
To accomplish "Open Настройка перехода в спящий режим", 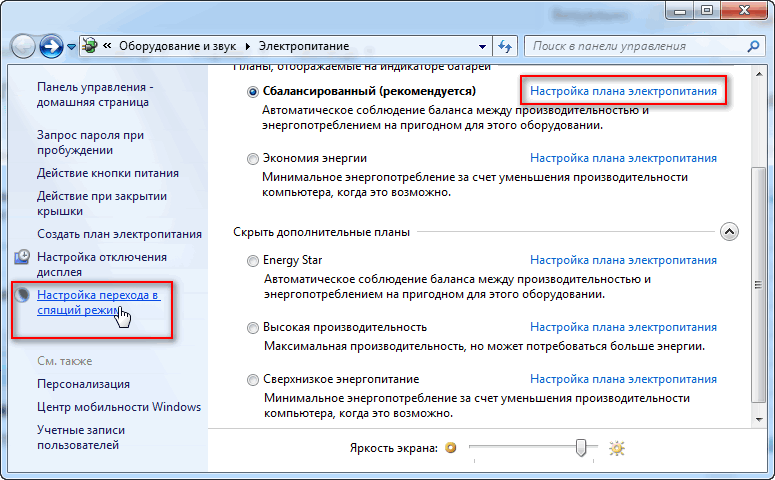I will (x=99, y=303).
